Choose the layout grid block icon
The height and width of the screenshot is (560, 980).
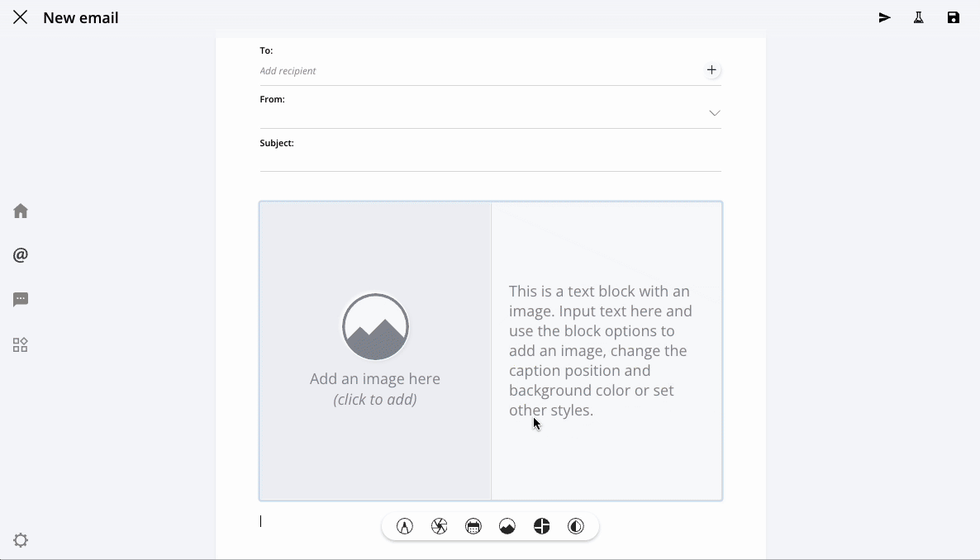coord(542,526)
